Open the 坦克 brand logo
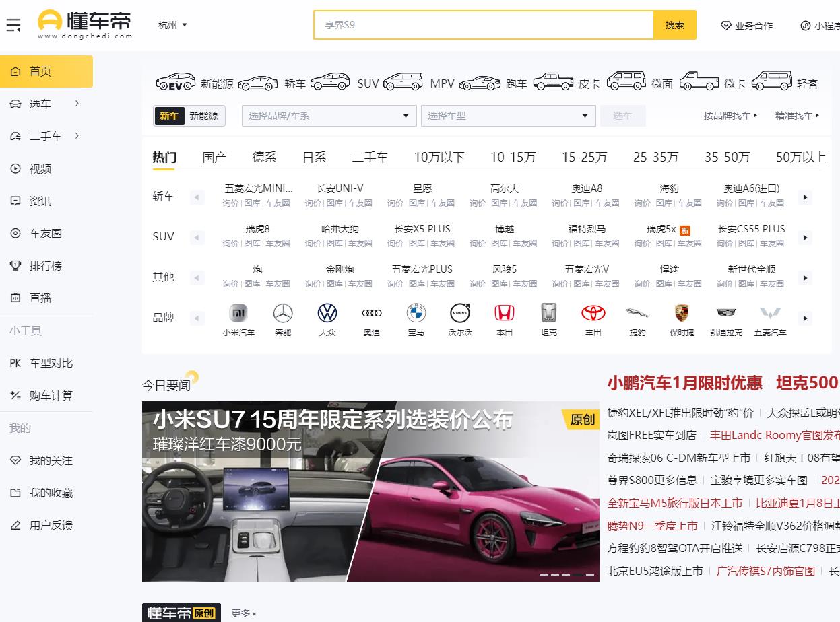The width and height of the screenshot is (840, 622). [x=549, y=313]
